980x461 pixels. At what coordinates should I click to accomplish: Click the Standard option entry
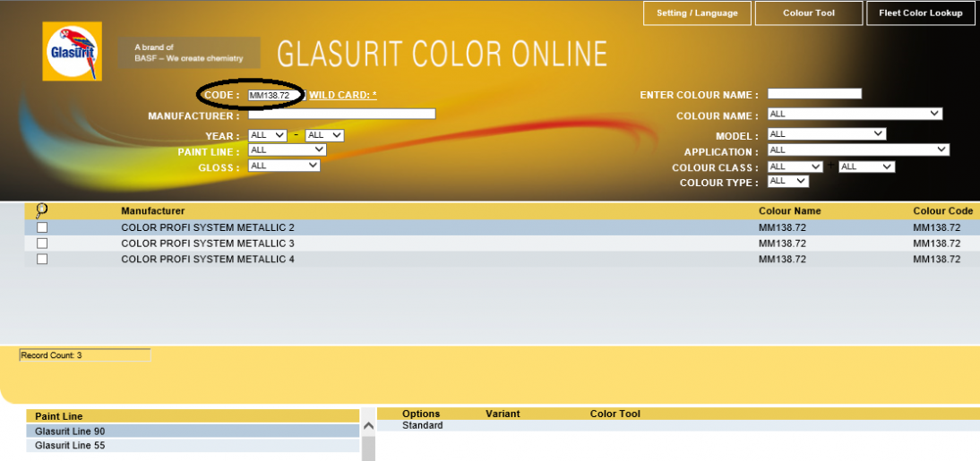[x=423, y=425]
